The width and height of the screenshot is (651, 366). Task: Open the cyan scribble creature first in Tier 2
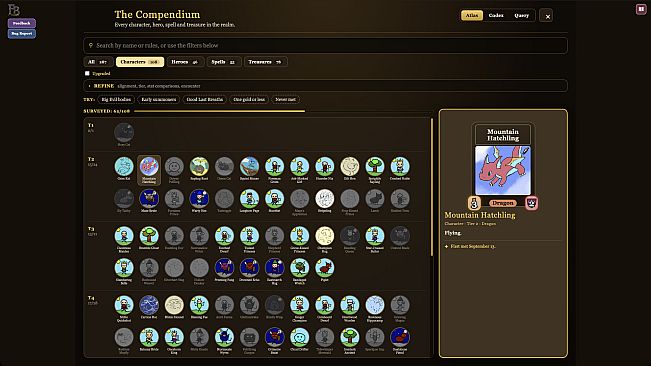tap(124, 166)
